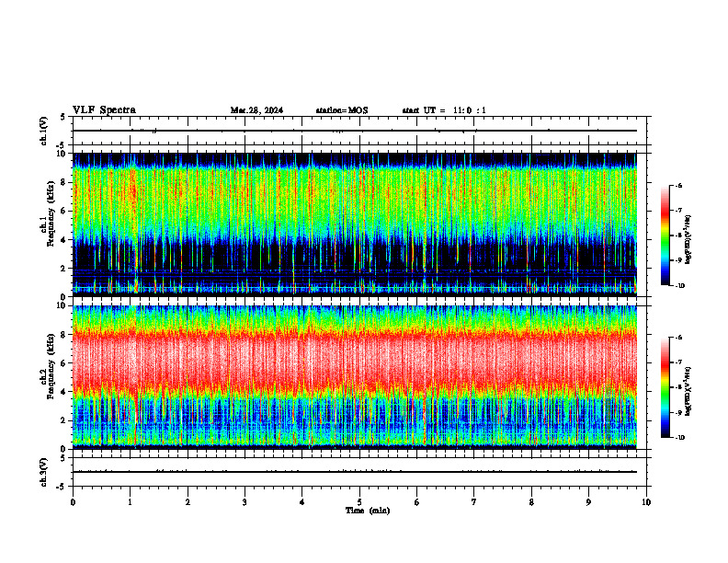Click time axis tick label '10'
Screen dimensions: 728x563
pyautogui.click(x=646, y=502)
